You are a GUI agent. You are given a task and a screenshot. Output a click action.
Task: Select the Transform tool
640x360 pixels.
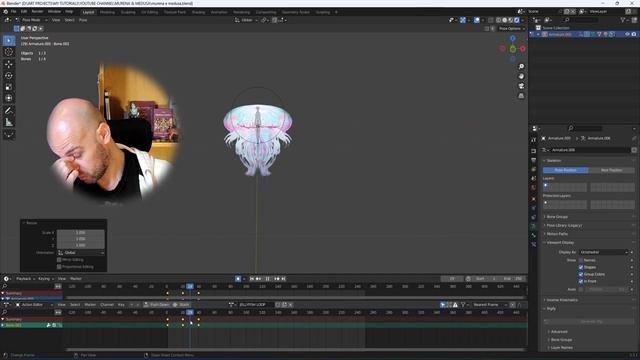click(9, 98)
